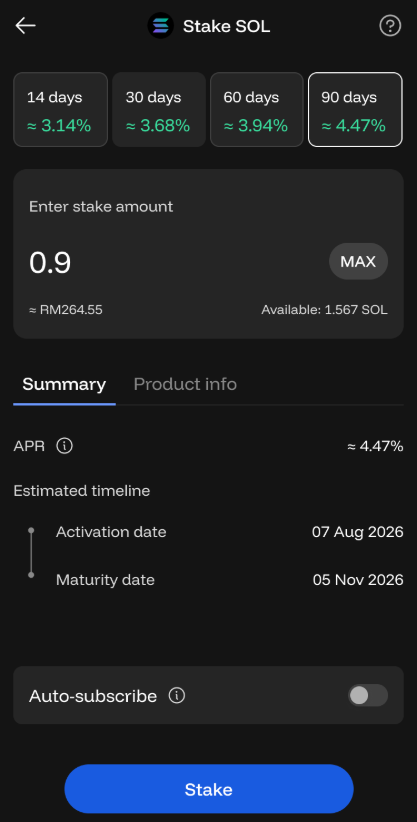Switch to the Product info tab
This screenshot has height=822, width=417.
[185, 385]
